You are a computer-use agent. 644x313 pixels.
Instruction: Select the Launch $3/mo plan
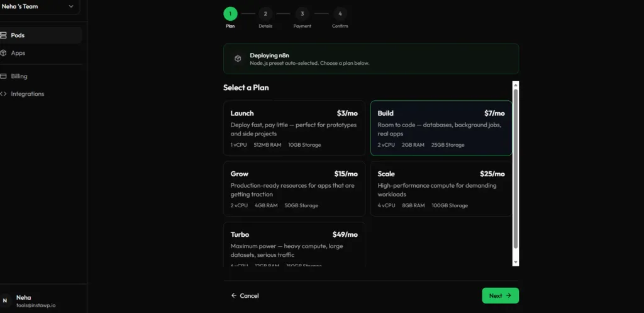294,128
